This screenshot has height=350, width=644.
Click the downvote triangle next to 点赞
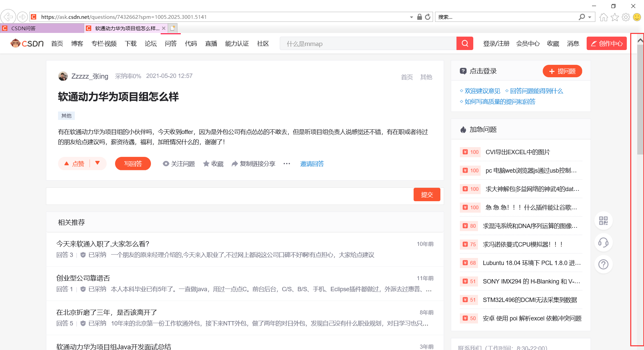[98, 163]
